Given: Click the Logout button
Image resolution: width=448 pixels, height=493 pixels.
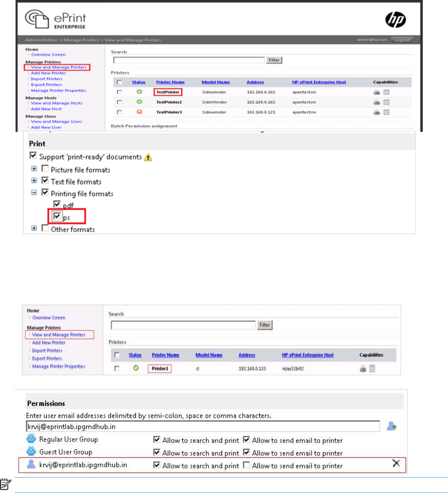Looking at the screenshot, I should tap(402, 40).
